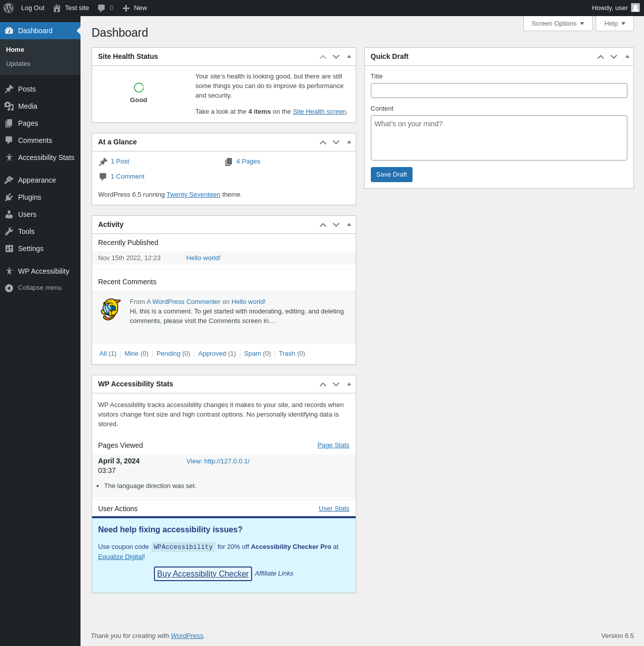Screen dimensions: 644x646
Task: Open Media via its sidebar icon
Action: coord(9,106)
